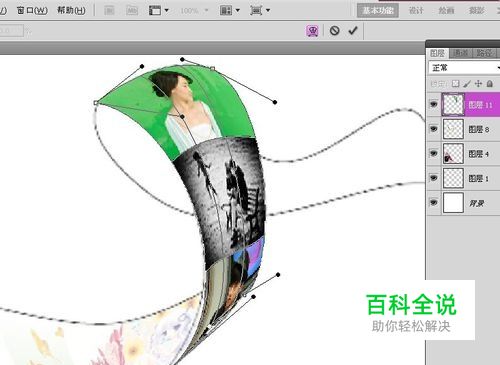Screen dimensions: 500x365
Task: Toggle free transform and warp mode icon
Action: tap(312, 31)
